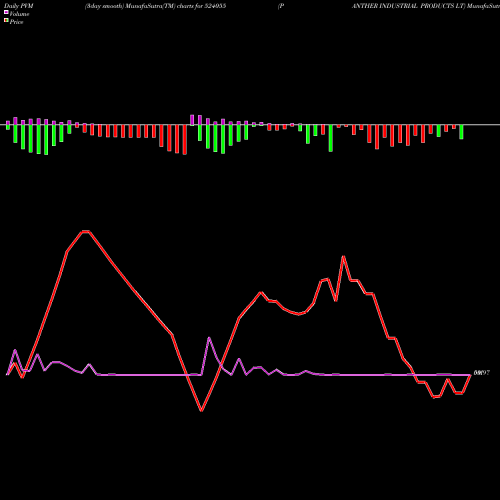This screenshot has height=500, width=500.
Task: Click the value label at the line end
Action: [x=482, y=373]
